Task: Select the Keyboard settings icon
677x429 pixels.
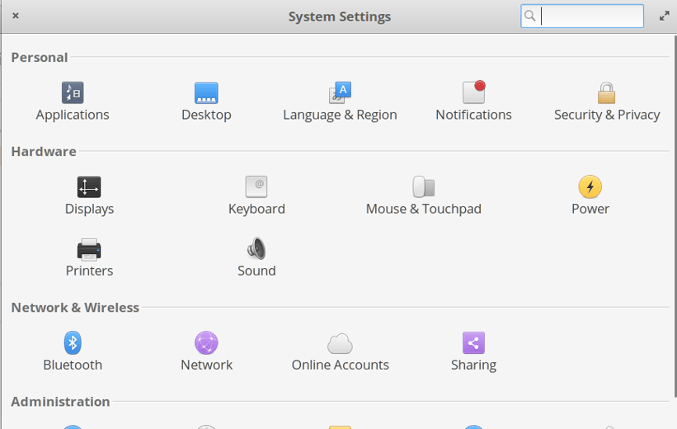Action: tap(256, 187)
